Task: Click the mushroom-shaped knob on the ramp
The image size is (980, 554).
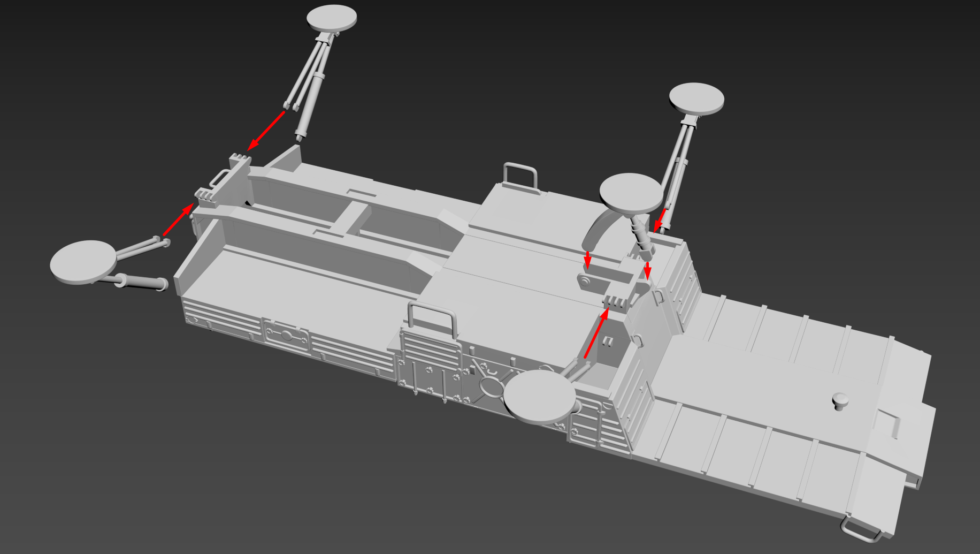Action: pyautogui.click(x=840, y=400)
